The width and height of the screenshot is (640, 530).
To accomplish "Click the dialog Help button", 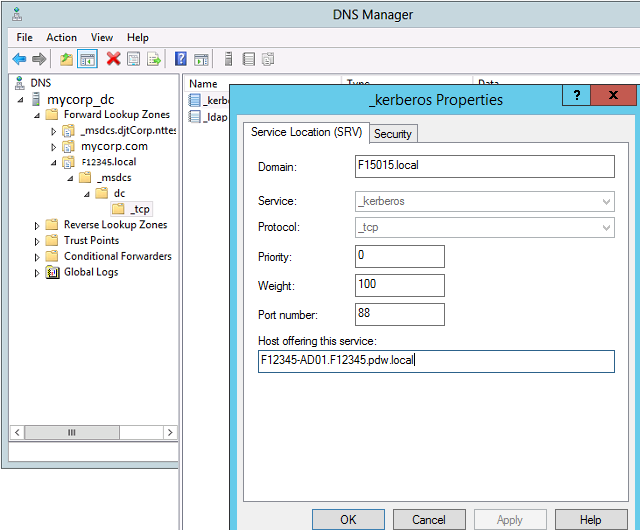I will coord(591,519).
